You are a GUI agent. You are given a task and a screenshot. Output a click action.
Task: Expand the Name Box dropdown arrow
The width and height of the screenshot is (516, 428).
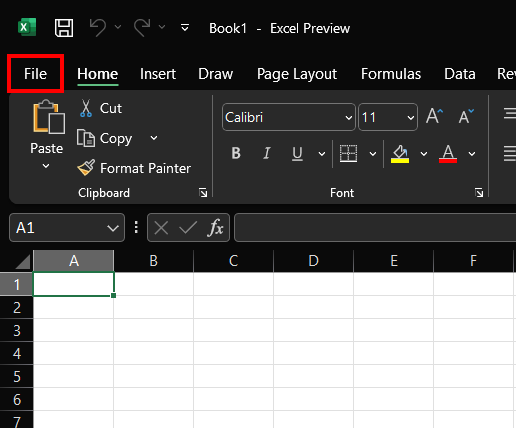pyautogui.click(x=113, y=228)
